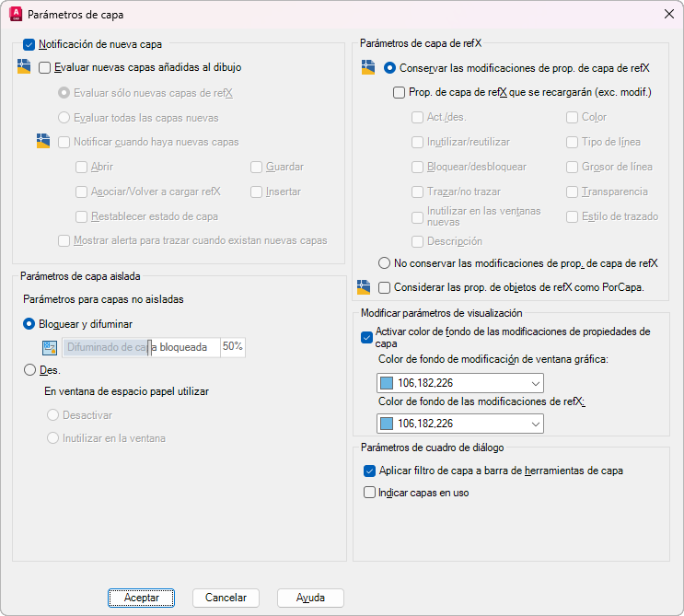
Task: Click icon beside Considerar las prop. de objetos
Action: point(364,287)
